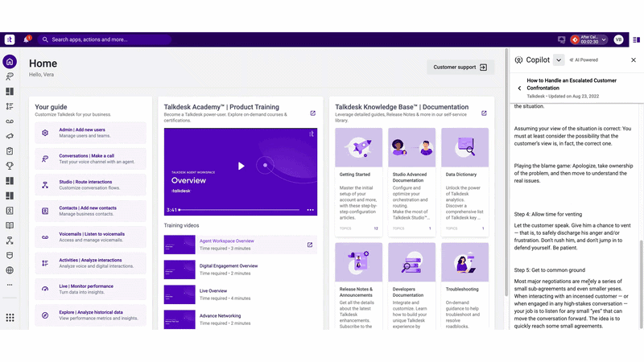Open the agent status dropdown
Image resolution: width=644 pixels, height=362 pixels.
tap(588, 39)
